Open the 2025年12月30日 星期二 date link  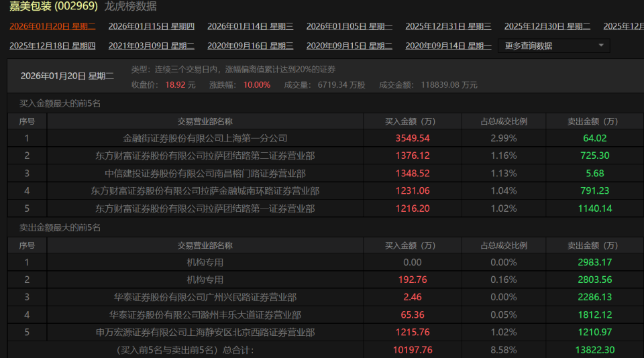coord(547,26)
